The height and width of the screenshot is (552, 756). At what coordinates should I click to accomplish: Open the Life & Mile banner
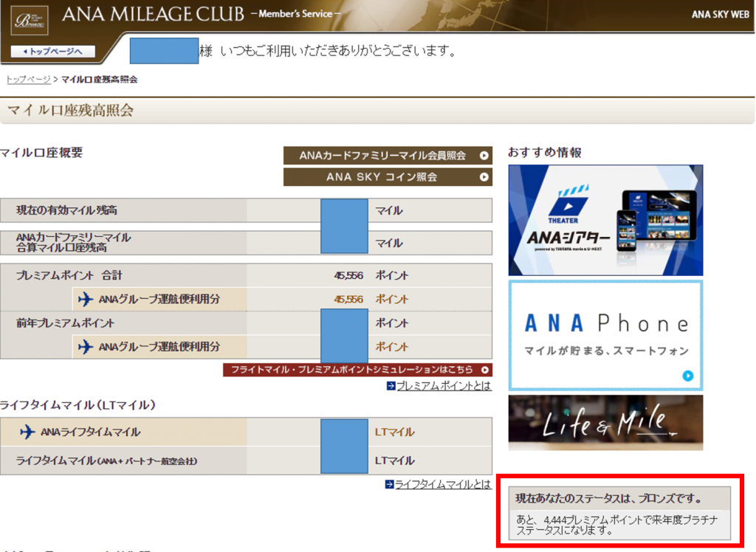(605, 423)
